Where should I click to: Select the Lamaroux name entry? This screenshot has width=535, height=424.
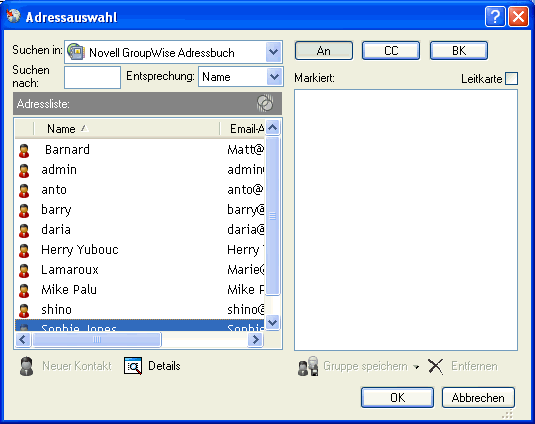pos(70,270)
